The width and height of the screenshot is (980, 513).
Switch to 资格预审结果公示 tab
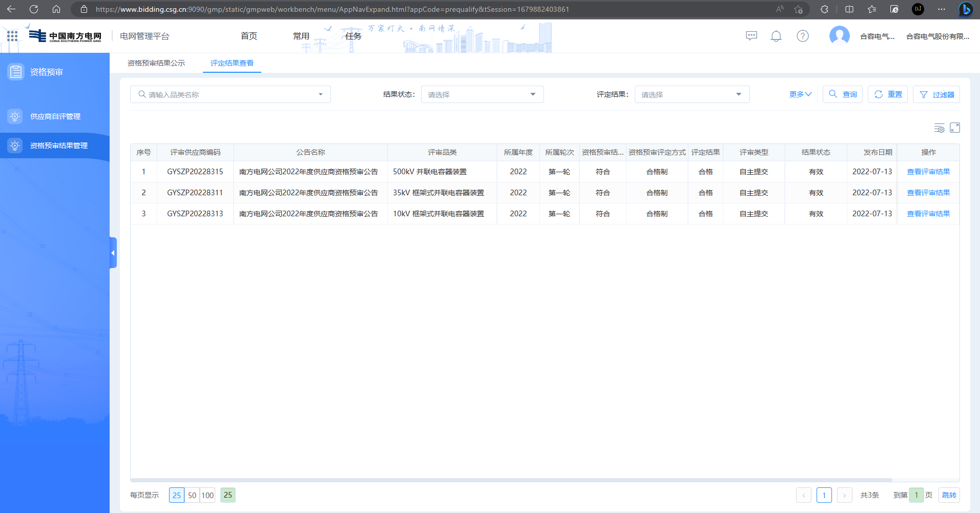pos(156,63)
